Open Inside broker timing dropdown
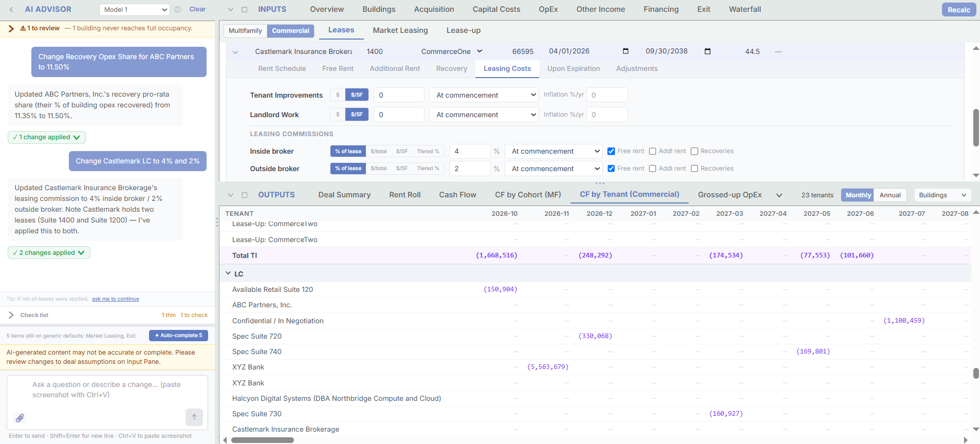 pos(553,151)
